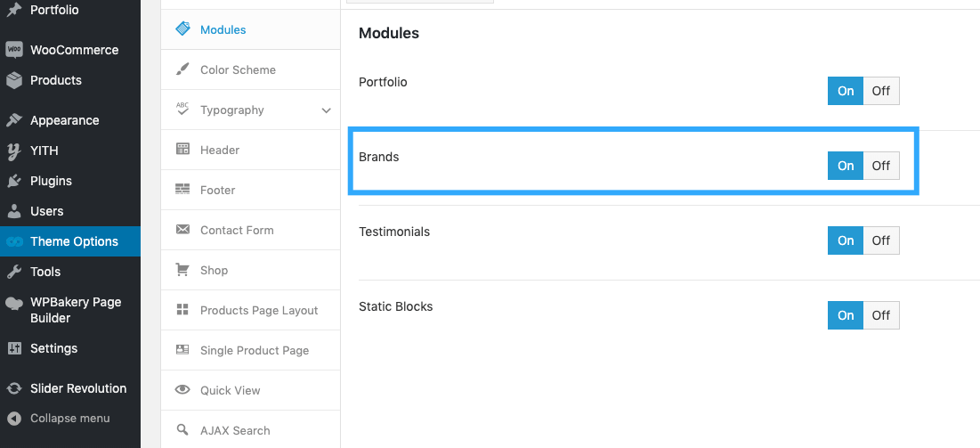Set Static Blocks toggle to On
The image size is (980, 448).
(x=846, y=315)
